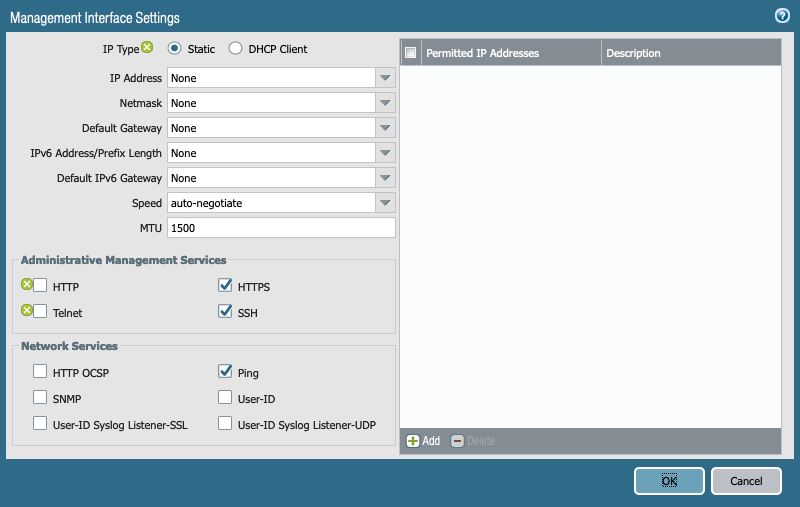This screenshot has width=800, height=507.
Task: Uncheck the SSH service checkbox
Action: click(x=225, y=312)
